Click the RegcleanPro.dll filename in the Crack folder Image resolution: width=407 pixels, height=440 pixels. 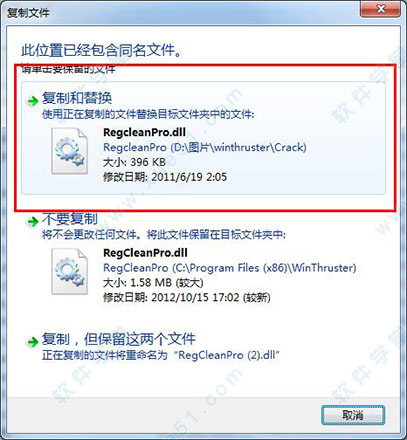144,132
